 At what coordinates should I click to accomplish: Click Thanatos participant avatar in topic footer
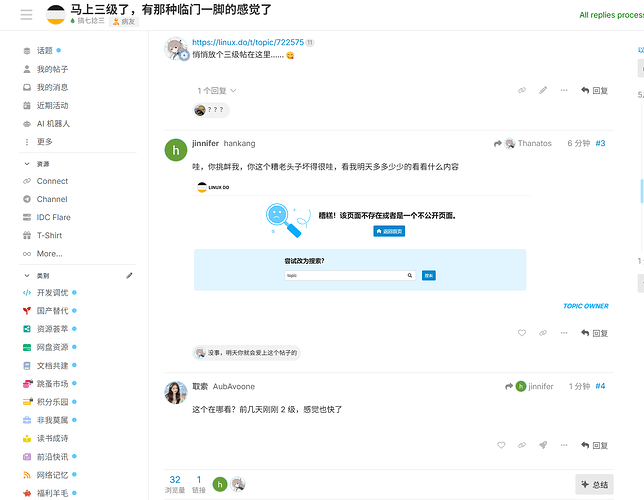click(x=238, y=484)
